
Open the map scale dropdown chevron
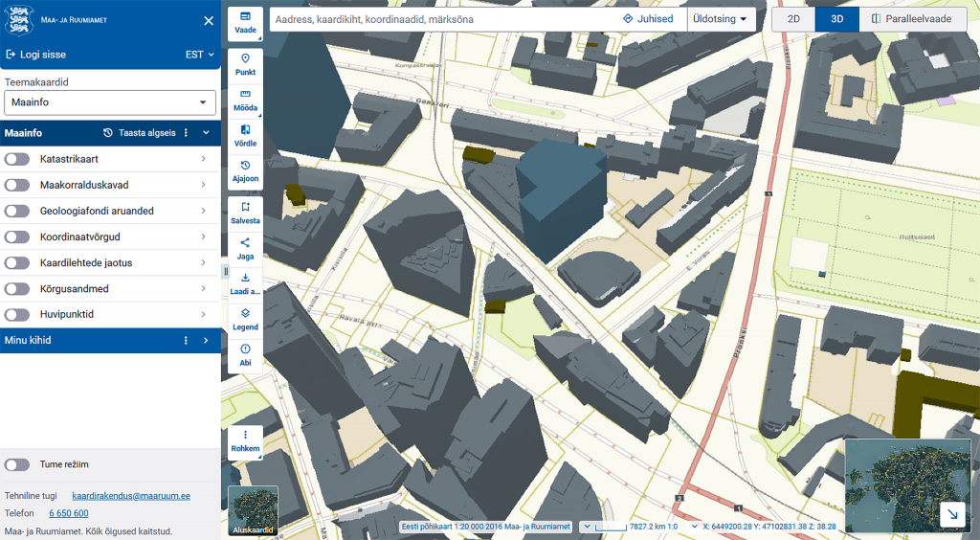click(x=587, y=527)
